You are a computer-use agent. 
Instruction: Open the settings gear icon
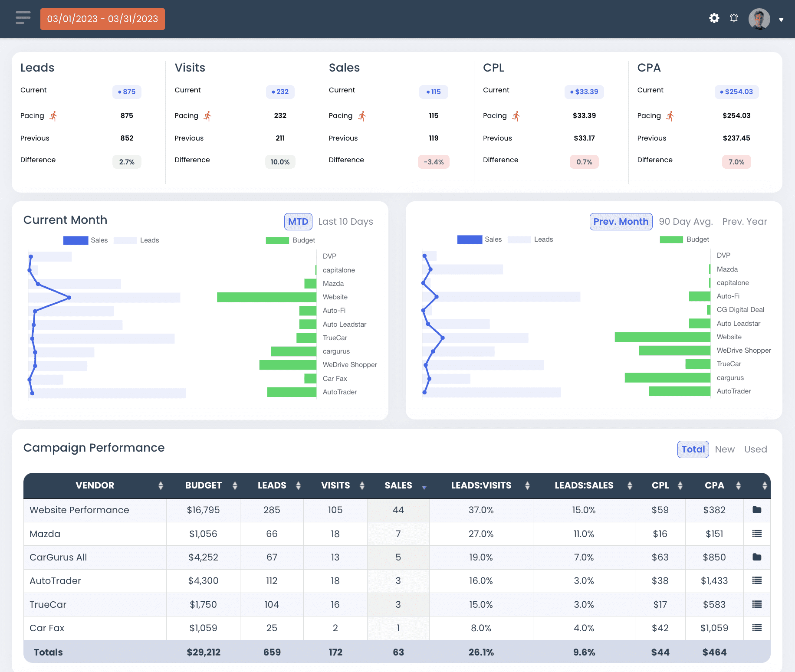tap(714, 18)
